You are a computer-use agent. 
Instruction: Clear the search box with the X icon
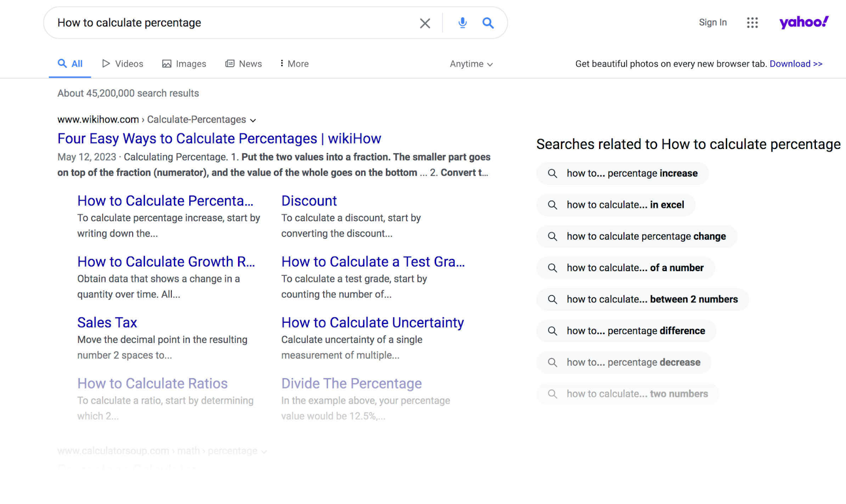tap(425, 23)
